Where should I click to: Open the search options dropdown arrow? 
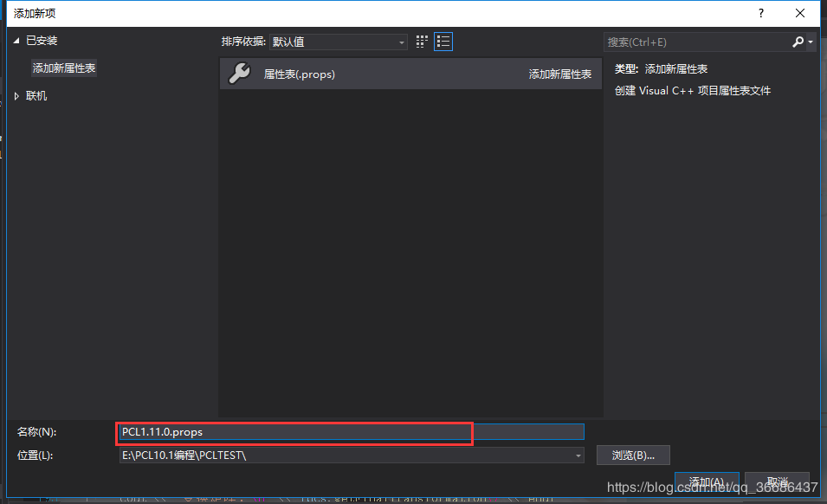tap(811, 41)
